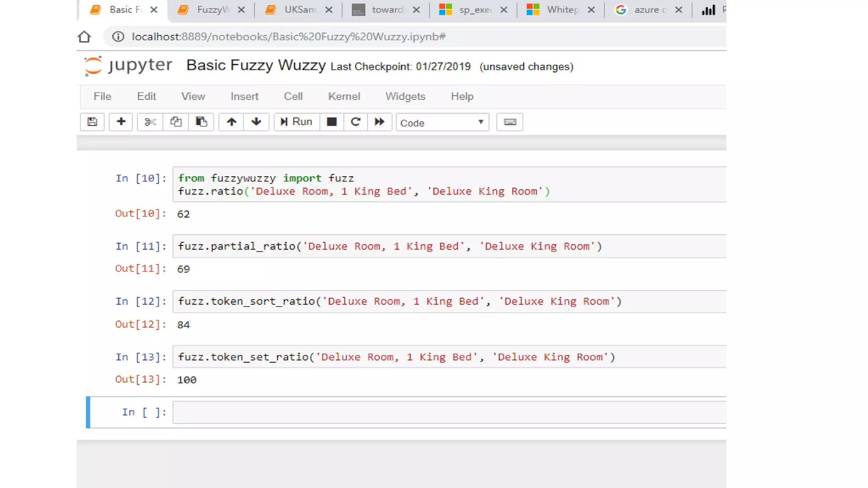This screenshot has width=868, height=488.
Task: Close the sp_exec browser tab
Action: tap(504, 10)
